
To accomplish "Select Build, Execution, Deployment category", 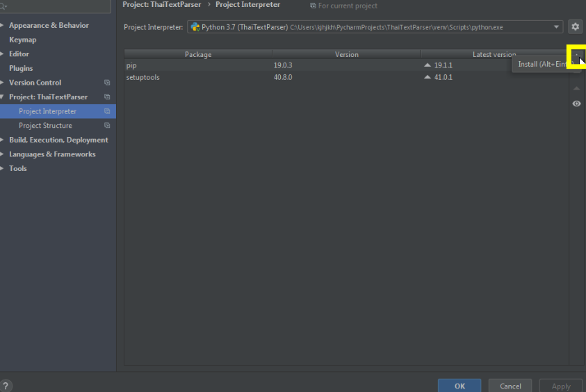I will (x=58, y=140).
